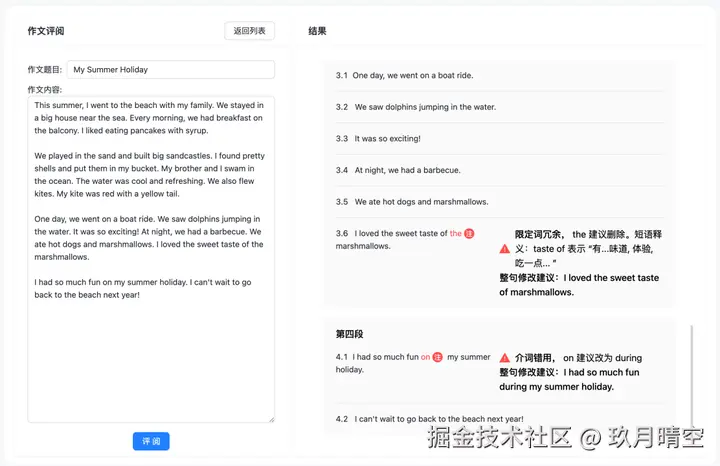Click the 返回列表 button
The image size is (720, 466).
[249, 31]
